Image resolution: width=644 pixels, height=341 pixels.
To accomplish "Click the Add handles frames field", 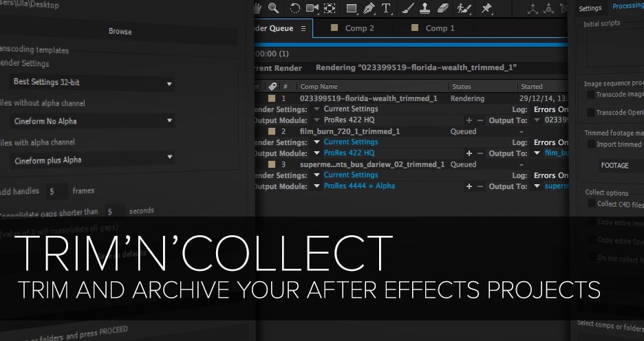I will tap(56, 191).
